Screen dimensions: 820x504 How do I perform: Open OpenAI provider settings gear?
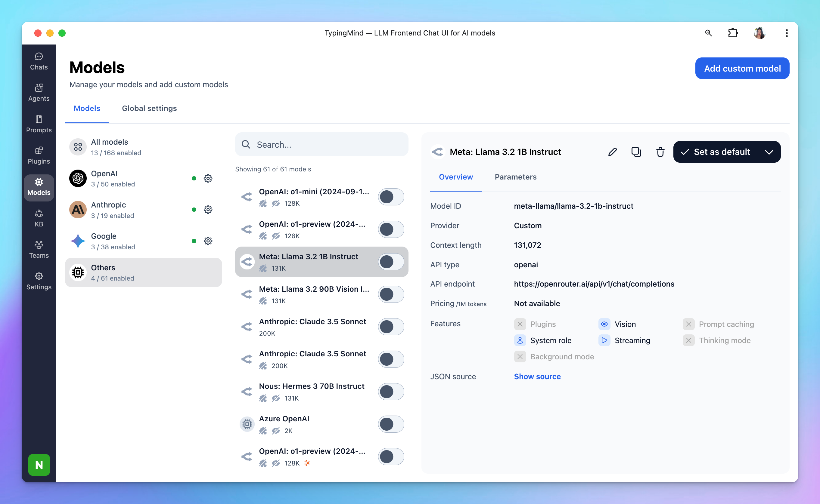208,178
